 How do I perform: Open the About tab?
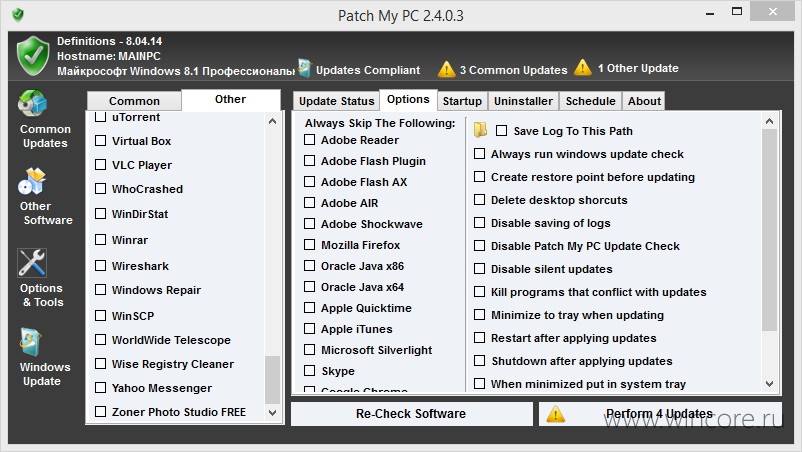click(x=644, y=101)
